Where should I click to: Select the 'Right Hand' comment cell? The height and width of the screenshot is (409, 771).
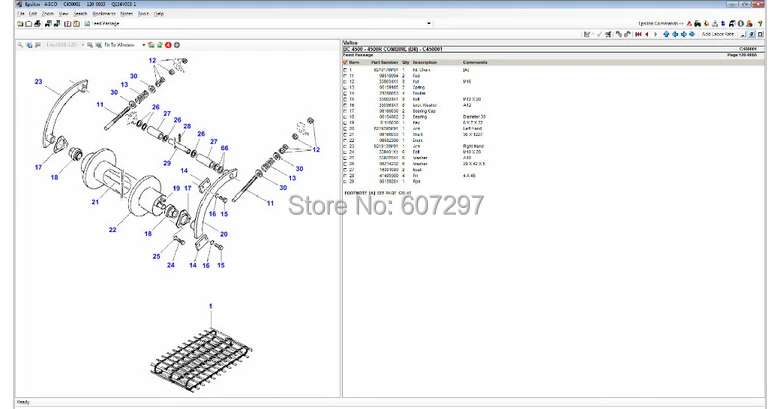click(x=473, y=146)
